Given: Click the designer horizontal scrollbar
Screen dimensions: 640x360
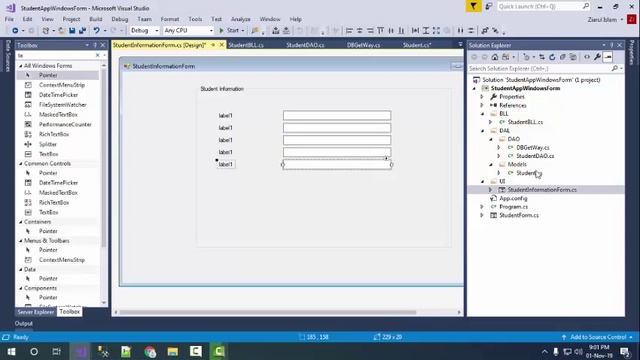Looking at the screenshot, I should point(267,312).
